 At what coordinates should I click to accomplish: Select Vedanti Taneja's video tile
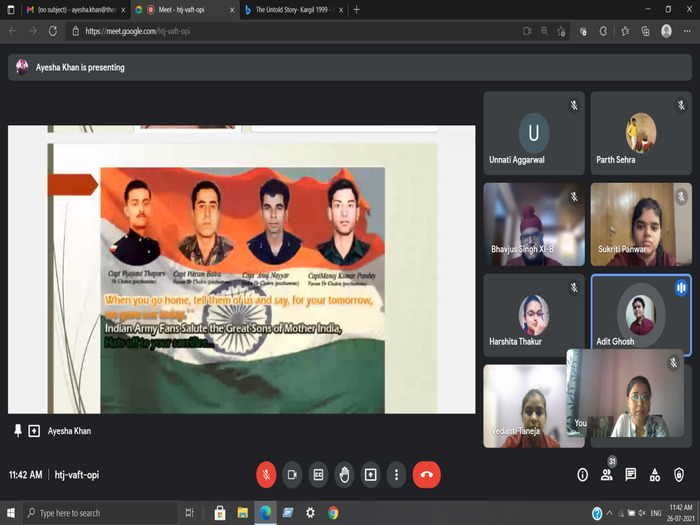click(x=525, y=406)
